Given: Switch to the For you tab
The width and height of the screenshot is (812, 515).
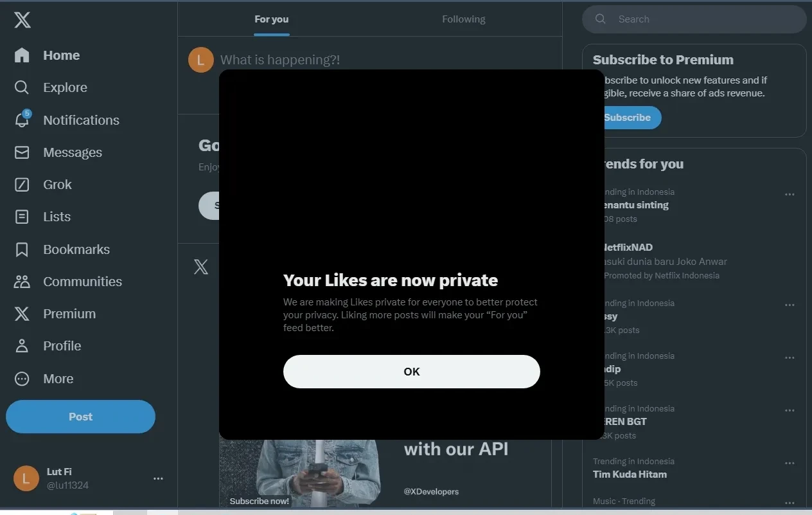Looking at the screenshot, I should point(272,19).
